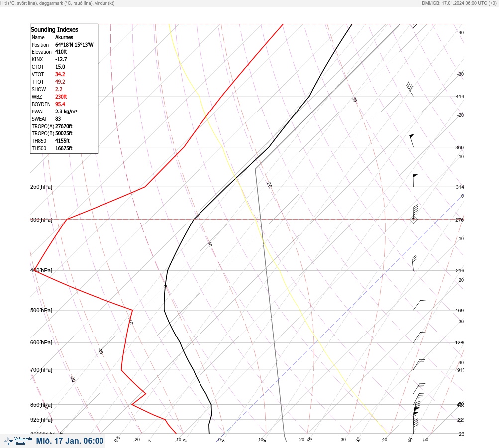Click the diamond marker on the 300 hPa line
The width and height of the screenshot is (499, 448).
(x=413, y=219)
